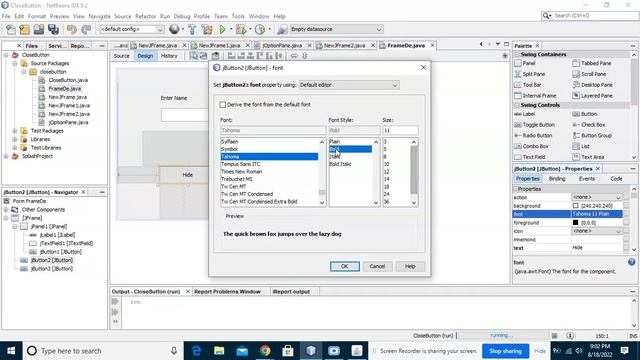Viewport: 640px width, 360px height.
Task: Click the globe browser icon in toolbar
Action: click(174, 29)
